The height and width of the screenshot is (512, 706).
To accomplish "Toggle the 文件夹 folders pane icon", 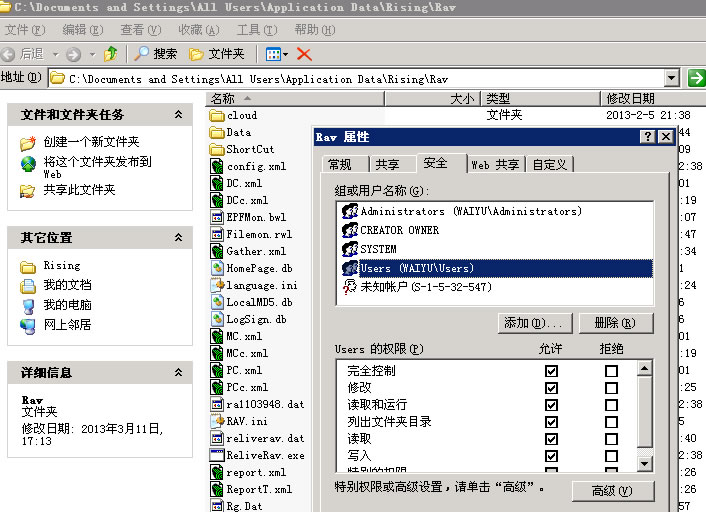I will [196, 54].
